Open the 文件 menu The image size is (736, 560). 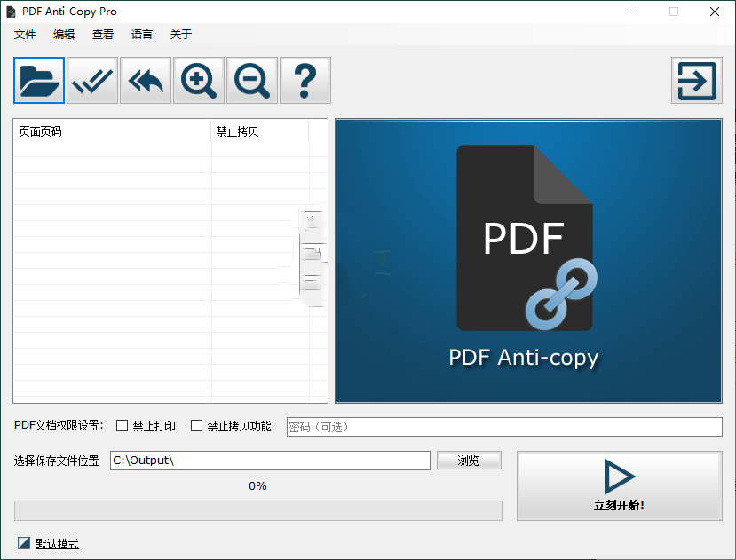coord(25,35)
